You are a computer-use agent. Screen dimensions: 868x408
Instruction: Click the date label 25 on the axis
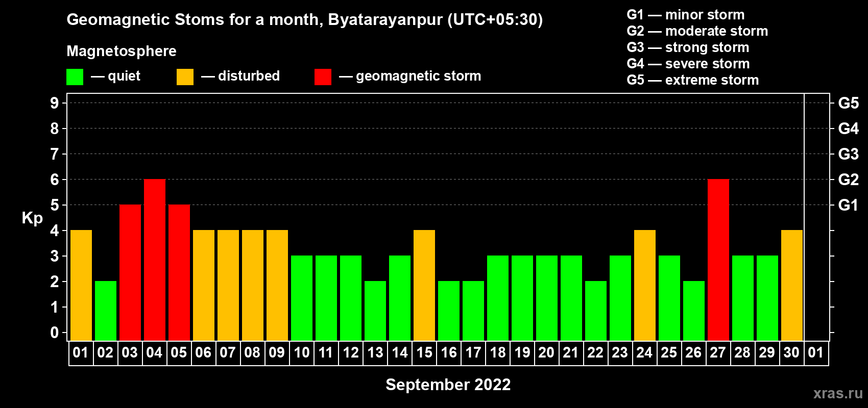coord(669,352)
